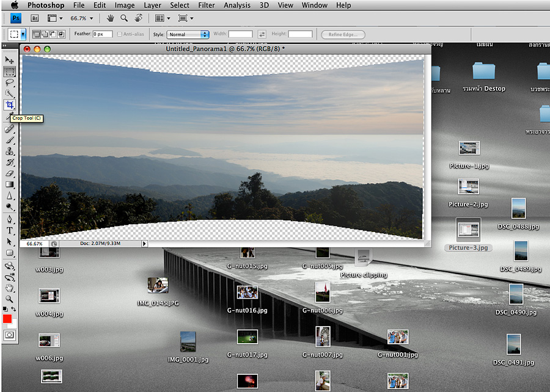The image size is (550, 392).
Task: Toggle Quick Mask mode
Action: pos(10,335)
